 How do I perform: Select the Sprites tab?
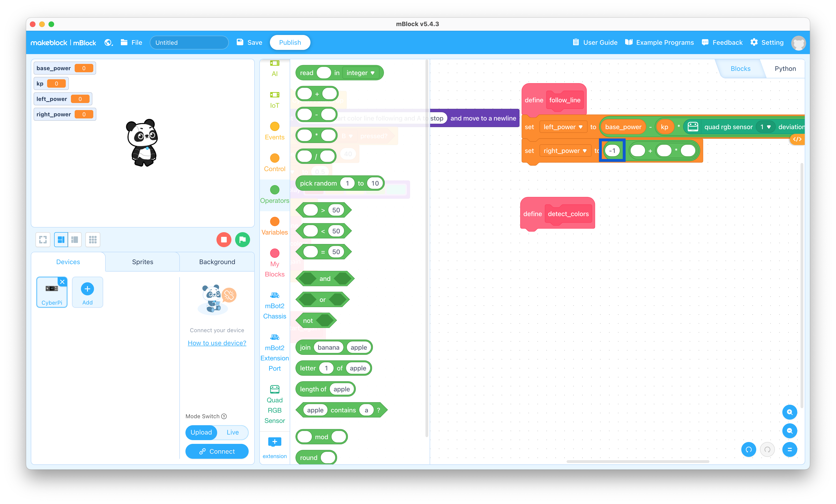(x=142, y=261)
